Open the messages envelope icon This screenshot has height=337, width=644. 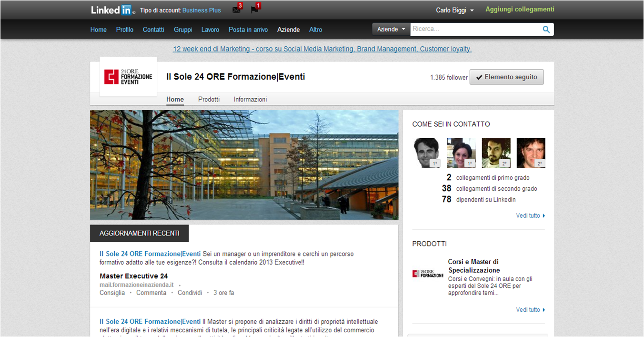pyautogui.click(x=236, y=10)
